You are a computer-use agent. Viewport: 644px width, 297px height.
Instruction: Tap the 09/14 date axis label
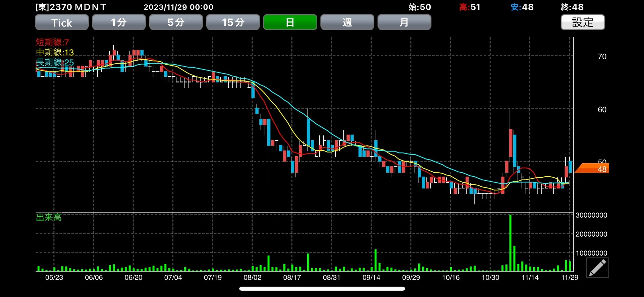point(371,278)
